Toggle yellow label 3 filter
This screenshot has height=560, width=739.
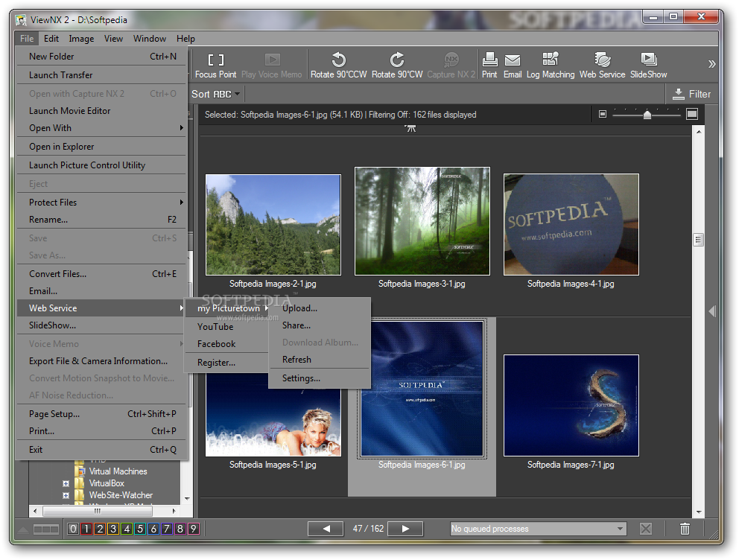coord(113,529)
